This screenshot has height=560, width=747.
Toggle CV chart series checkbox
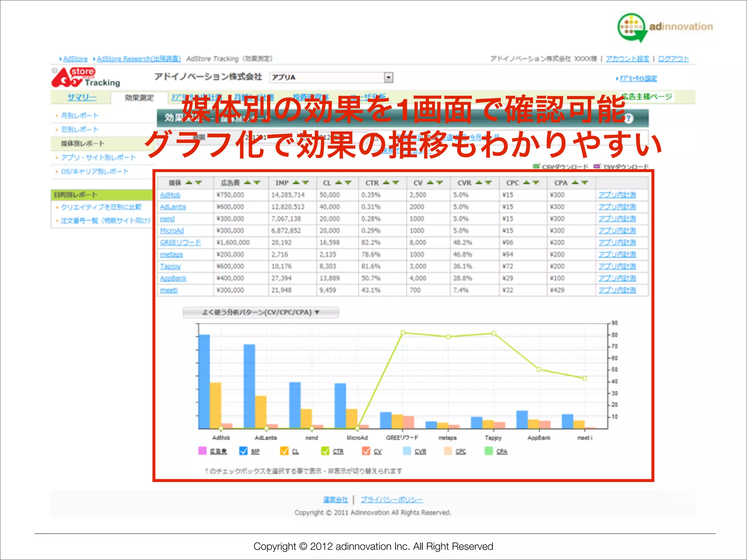[x=366, y=451]
